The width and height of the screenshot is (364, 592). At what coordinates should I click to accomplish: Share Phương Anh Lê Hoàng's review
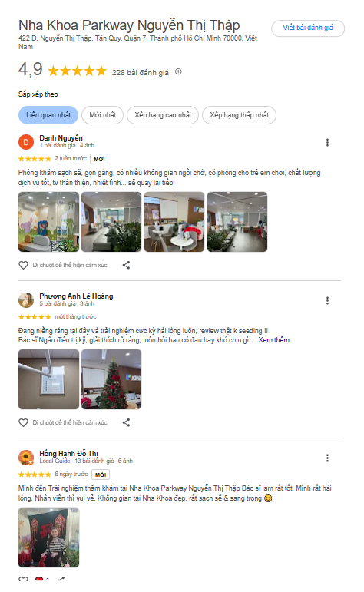(126, 422)
